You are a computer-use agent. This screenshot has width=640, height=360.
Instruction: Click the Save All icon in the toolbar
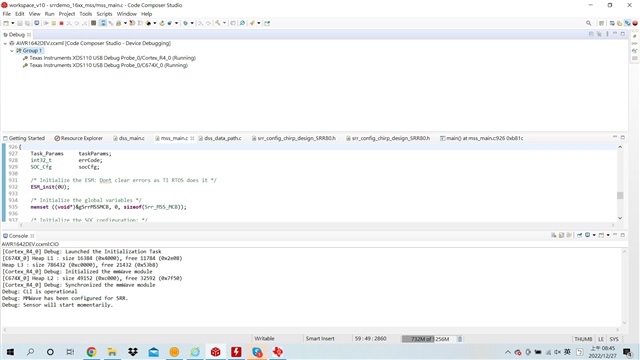coord(27,23)
